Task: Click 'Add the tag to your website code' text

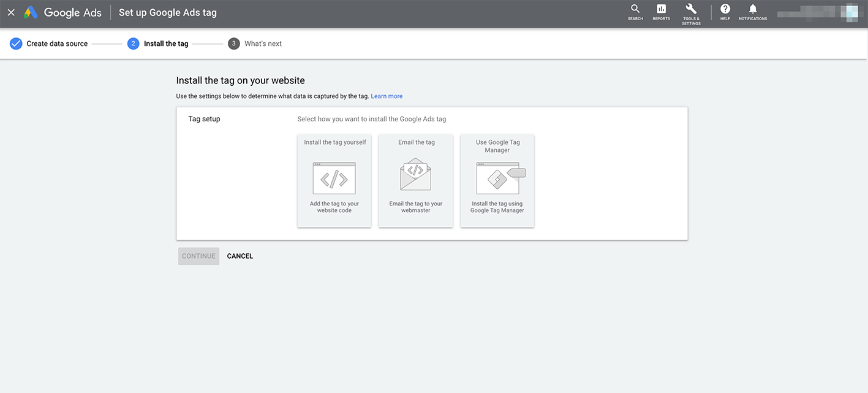Action: (x=334, y=207)
